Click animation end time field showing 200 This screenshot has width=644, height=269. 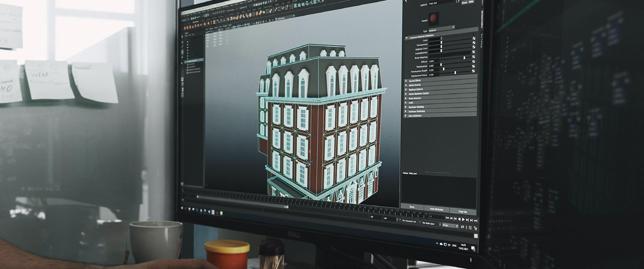click(390, 218)
